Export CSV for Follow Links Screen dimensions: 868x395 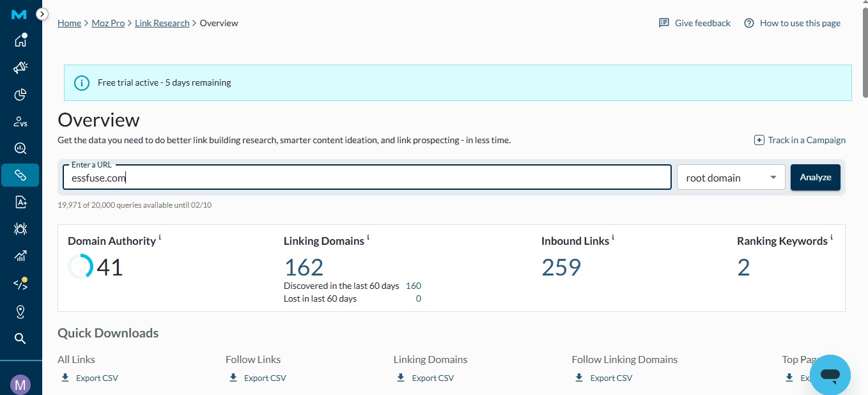(258, 378)
